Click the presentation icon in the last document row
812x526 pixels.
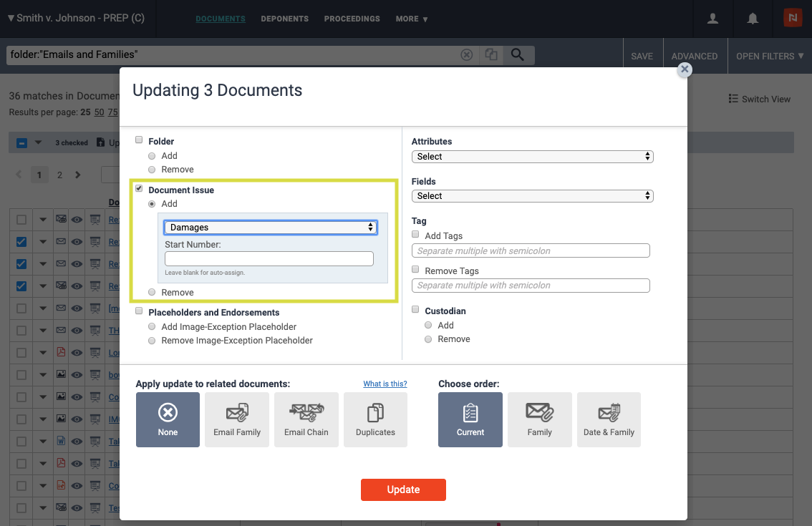coord(95,508)
